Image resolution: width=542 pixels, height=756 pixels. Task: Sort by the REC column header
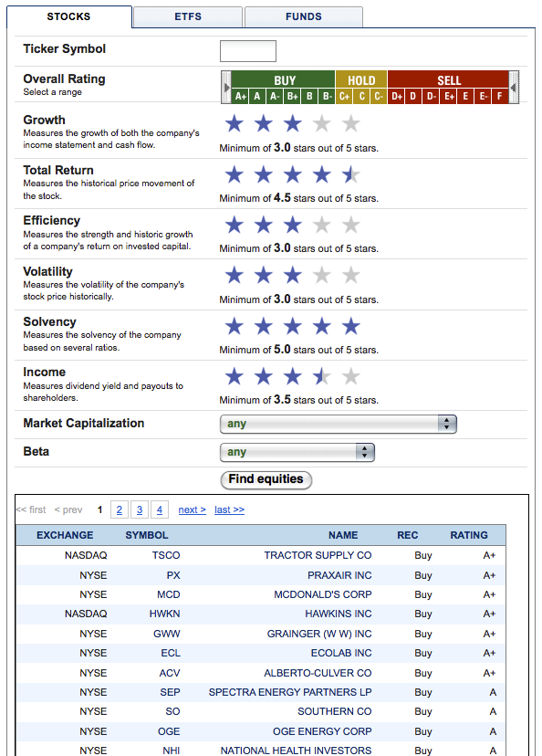(x=408, y=535)
